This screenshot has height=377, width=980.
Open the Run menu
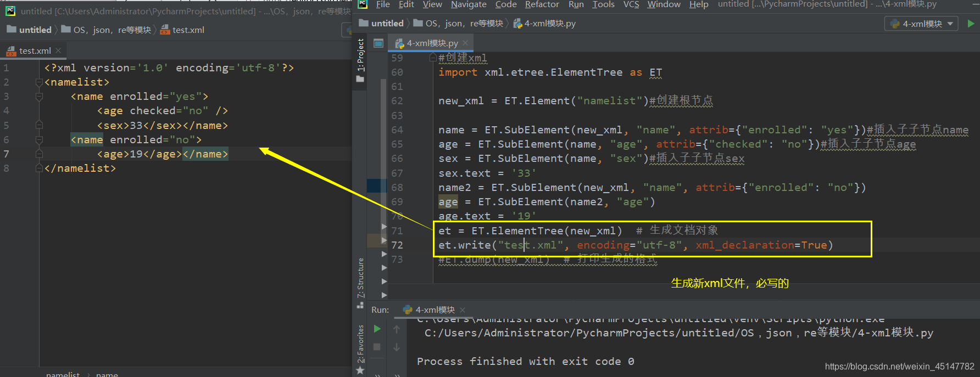point(576,4)
